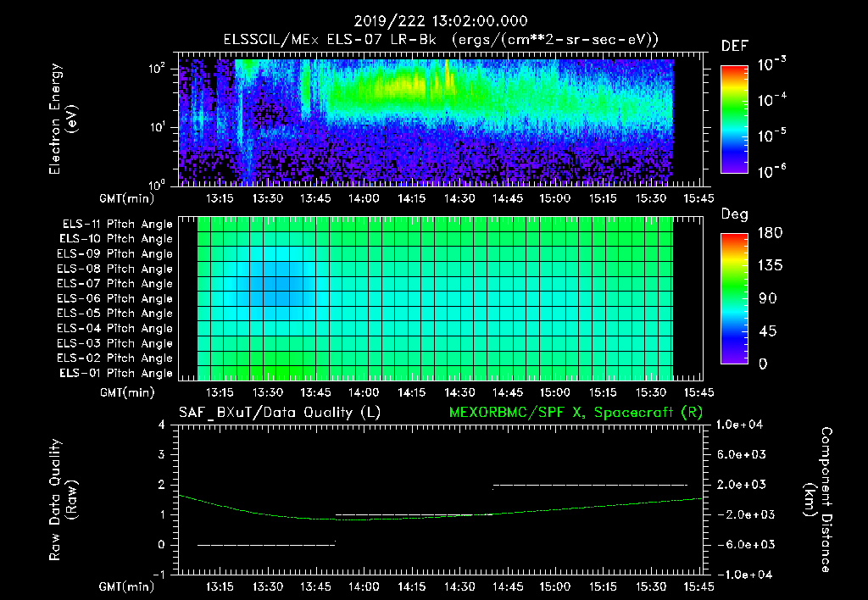Click the plot timestamp 2019/222 13:02:00.000
This screenshot has height=600, width=868.
(x=441, y=21)
